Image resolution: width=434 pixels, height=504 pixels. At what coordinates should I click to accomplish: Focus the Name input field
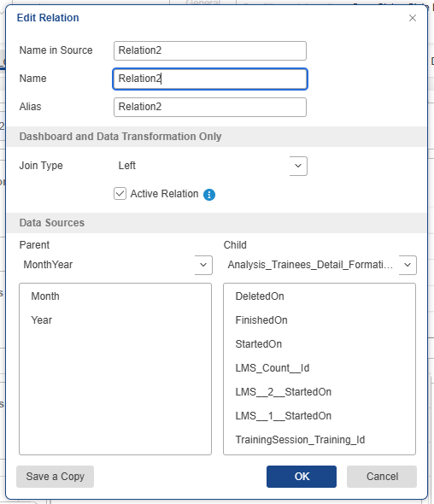click(210, 79)
